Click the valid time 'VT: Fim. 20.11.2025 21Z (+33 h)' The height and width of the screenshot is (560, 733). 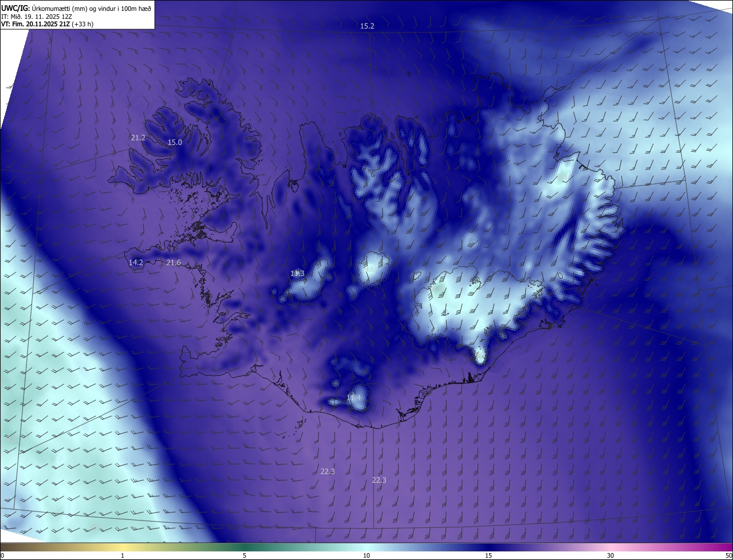[x=48, y=24]
